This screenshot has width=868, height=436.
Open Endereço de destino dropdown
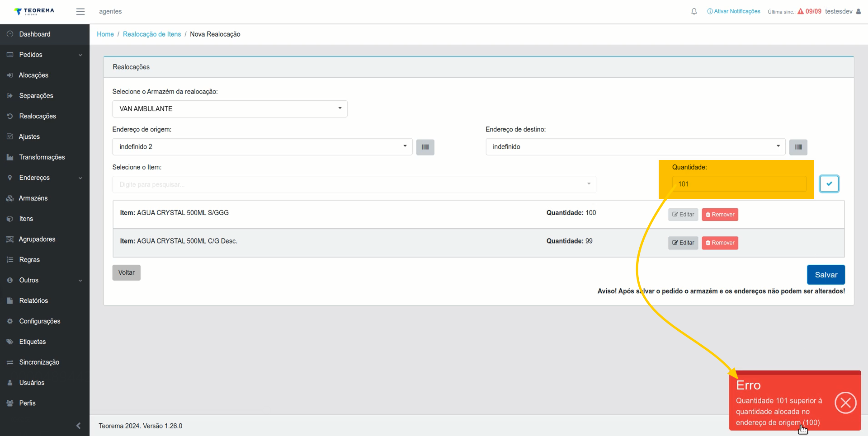635,147
